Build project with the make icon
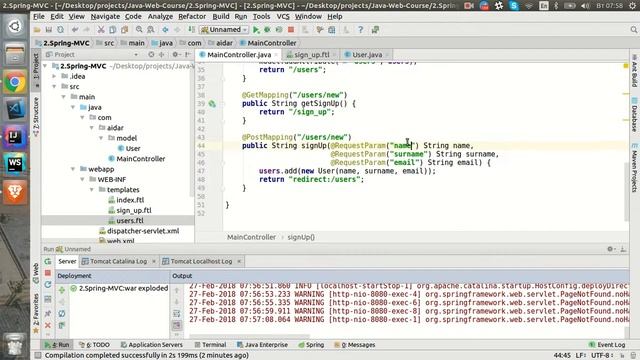Image resolution: width=640 pixels, height=360 pixels. click(191, 30)
